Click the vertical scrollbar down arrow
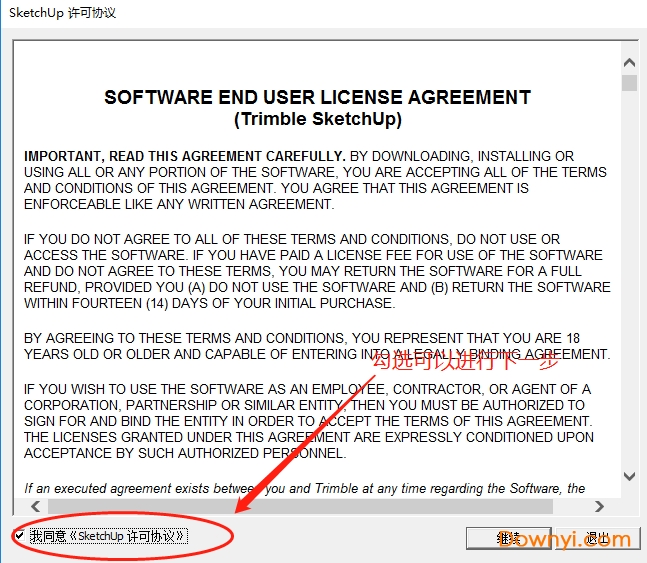This screenshot has height=563, width=647. [x=629, y=477]
